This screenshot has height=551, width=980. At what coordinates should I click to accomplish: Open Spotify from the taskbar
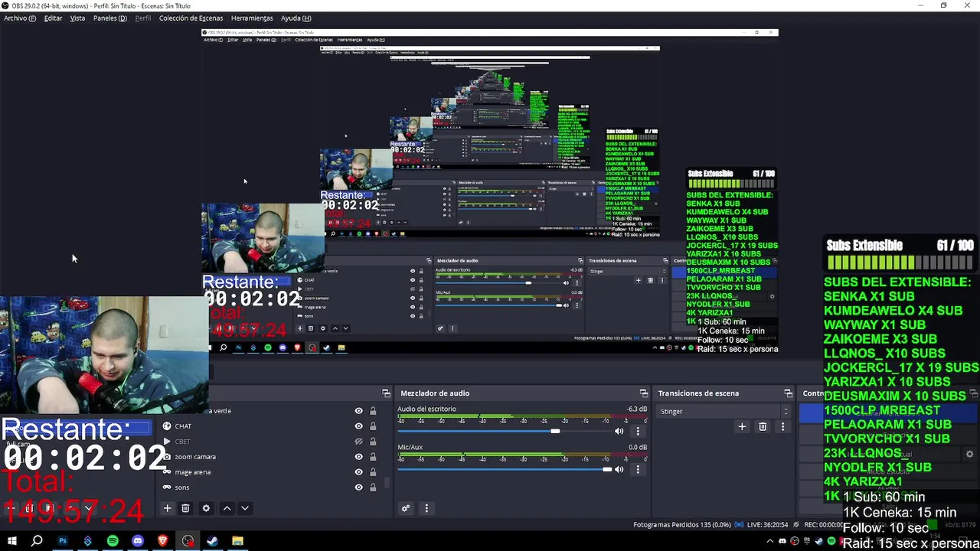(x=113, y=541)
